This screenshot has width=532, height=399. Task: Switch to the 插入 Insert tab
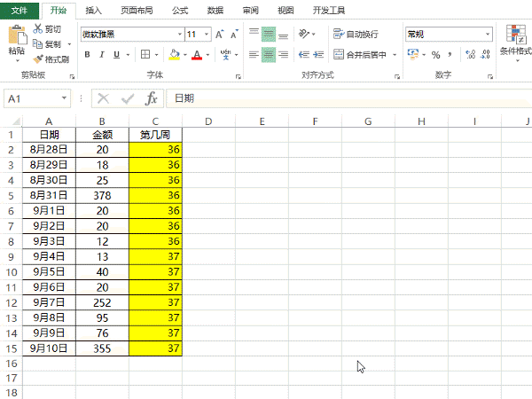pyautogui.click(x=94, y=11)
